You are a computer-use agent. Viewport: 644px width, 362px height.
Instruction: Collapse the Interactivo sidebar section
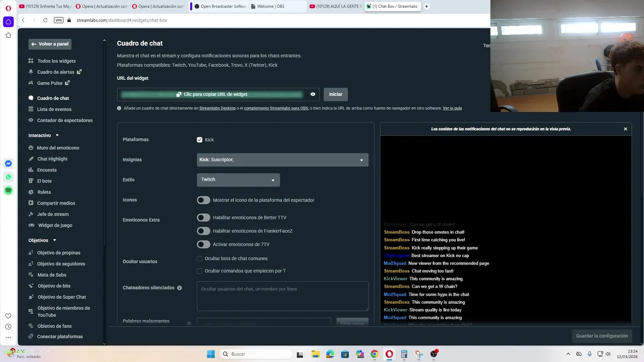[57, 135]
